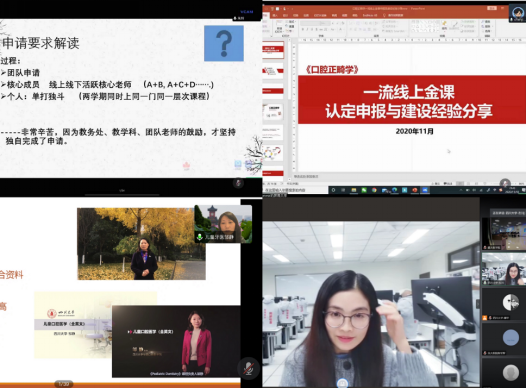Open the shapes gallery in the ribbon
The image size is (527, 389).
click(x=425, y=26)
